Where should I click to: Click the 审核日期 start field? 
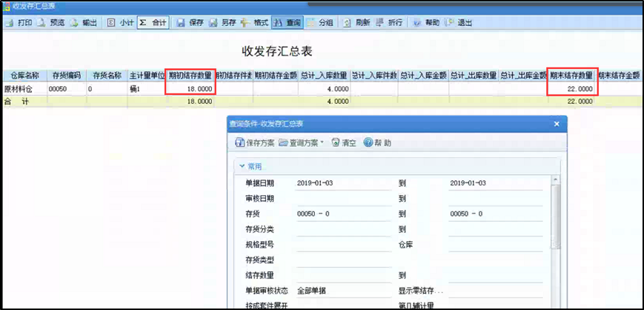[x=343, y=199]
